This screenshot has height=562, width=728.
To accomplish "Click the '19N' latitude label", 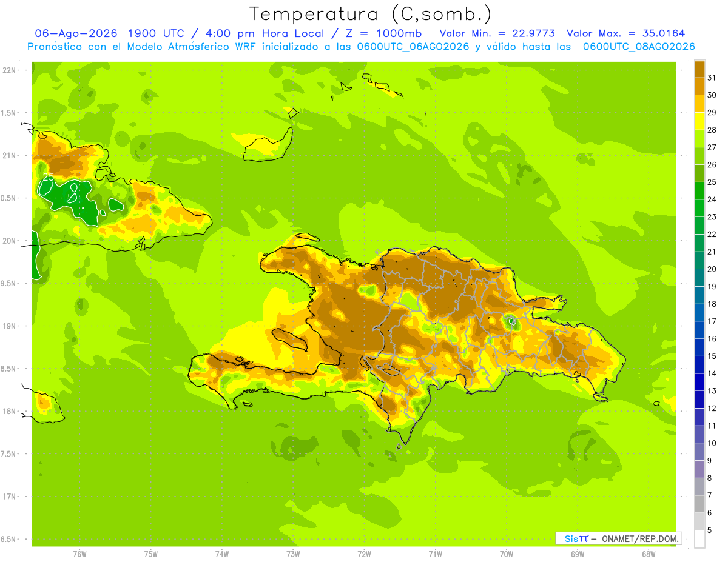I will click(x=10, y=326).
